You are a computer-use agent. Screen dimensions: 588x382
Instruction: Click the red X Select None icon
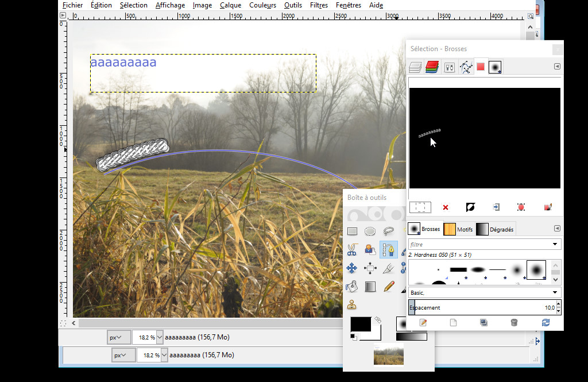click(x=446, y=207)
